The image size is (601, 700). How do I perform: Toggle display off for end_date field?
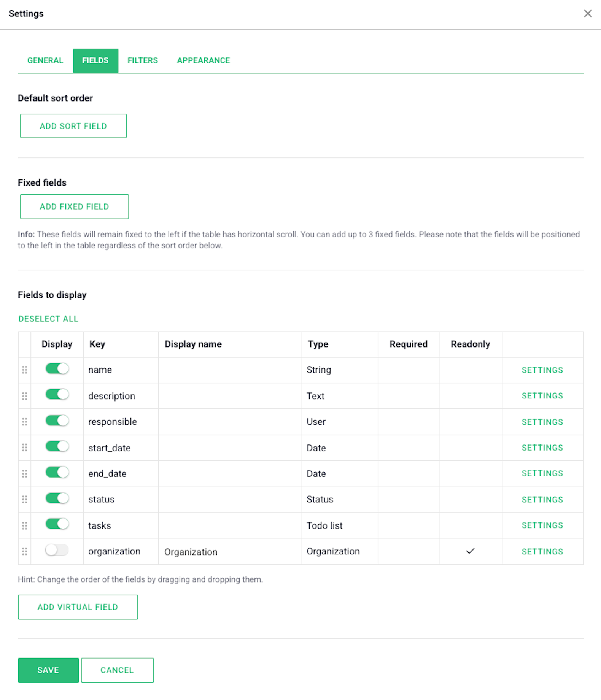tap(57, 472)
